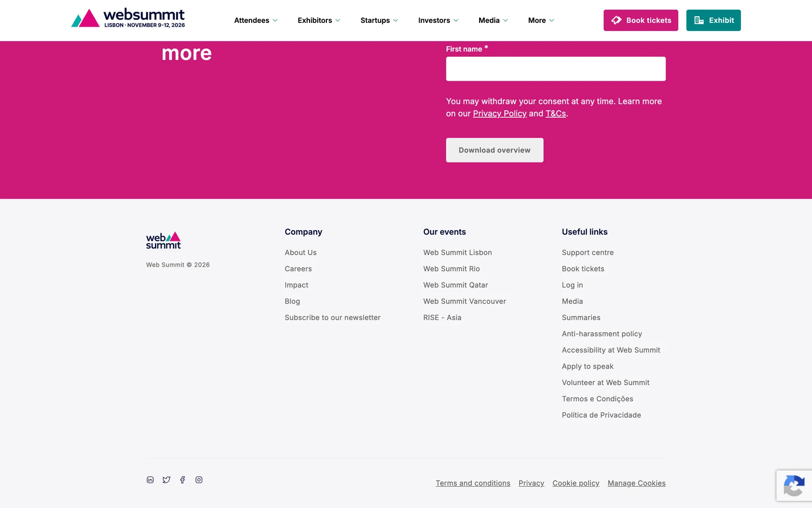Click the Book tickets header button
Image resolution: width=812 pixels, height=508 pixels.
pyautogui.click(x=640, y=20)
